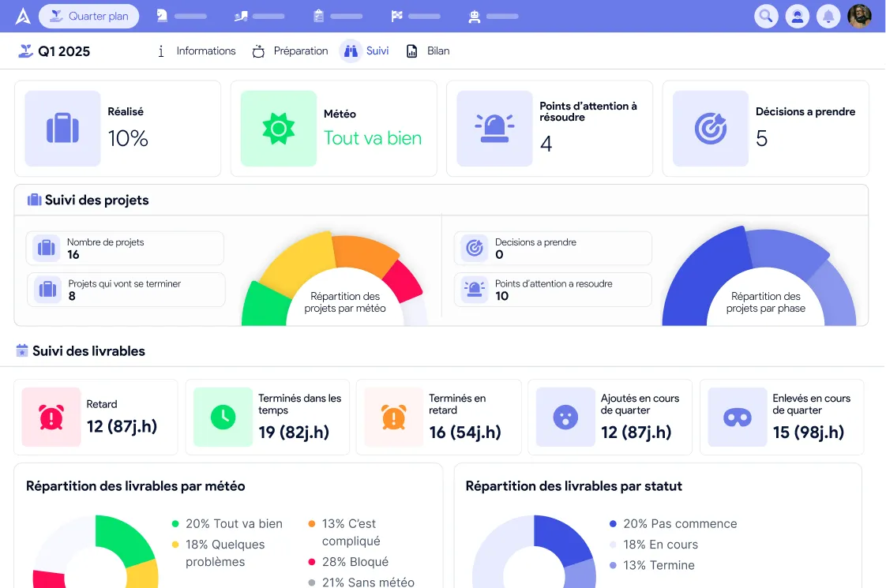
Task: Click the Suivi des projets briefcase icon
Action: tap(35, 200)
